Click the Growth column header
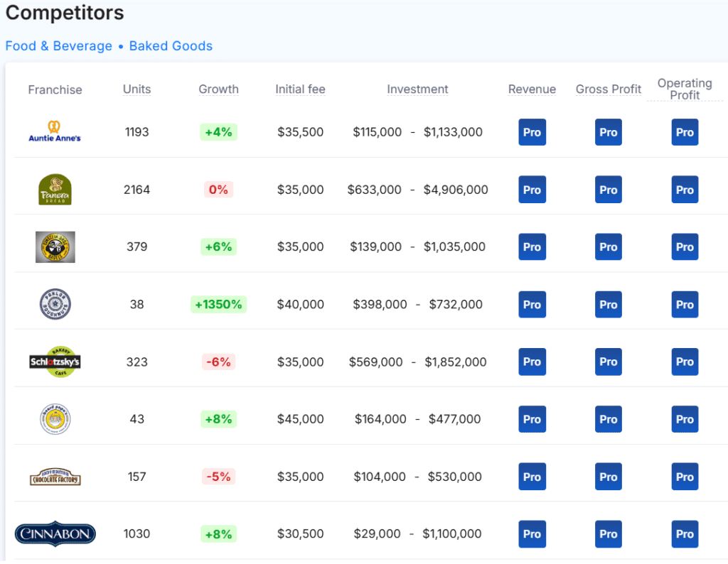The image size is (728, 564). 219,89
